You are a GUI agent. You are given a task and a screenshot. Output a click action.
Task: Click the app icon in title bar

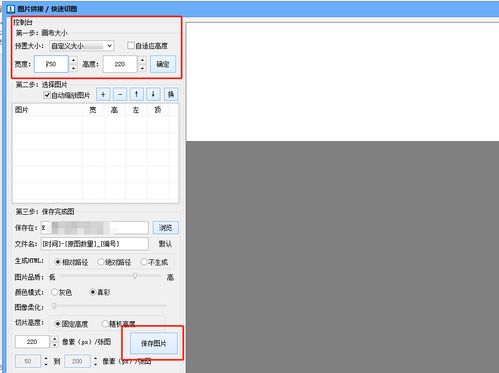(x=11, y=9)
